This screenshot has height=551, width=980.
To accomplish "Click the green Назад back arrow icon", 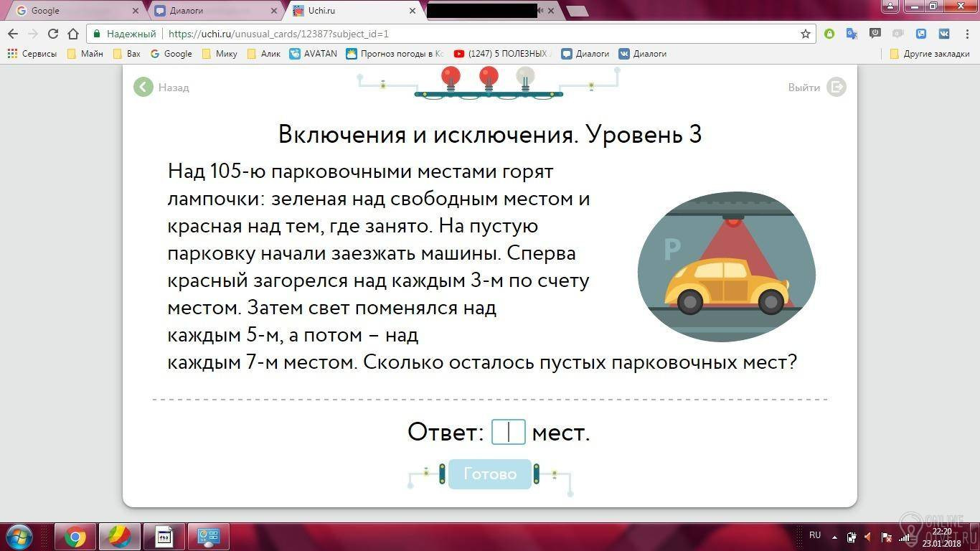I will (x=143, y=87).
